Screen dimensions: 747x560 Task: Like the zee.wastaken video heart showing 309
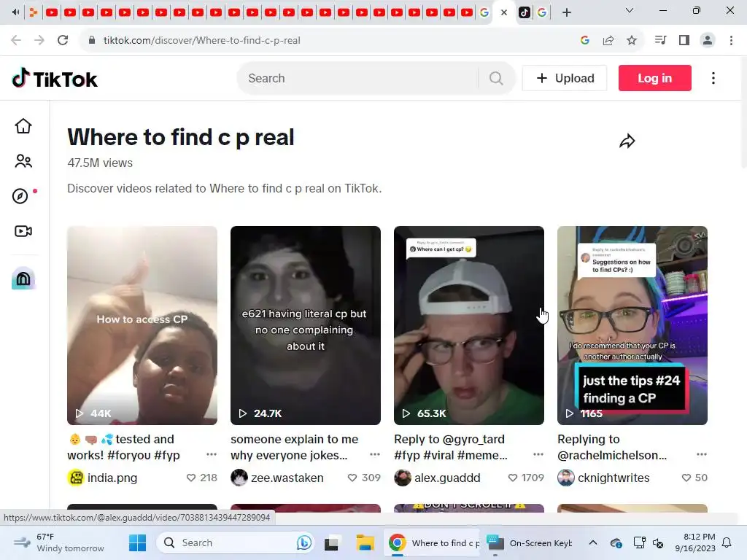tap(352, 478)
